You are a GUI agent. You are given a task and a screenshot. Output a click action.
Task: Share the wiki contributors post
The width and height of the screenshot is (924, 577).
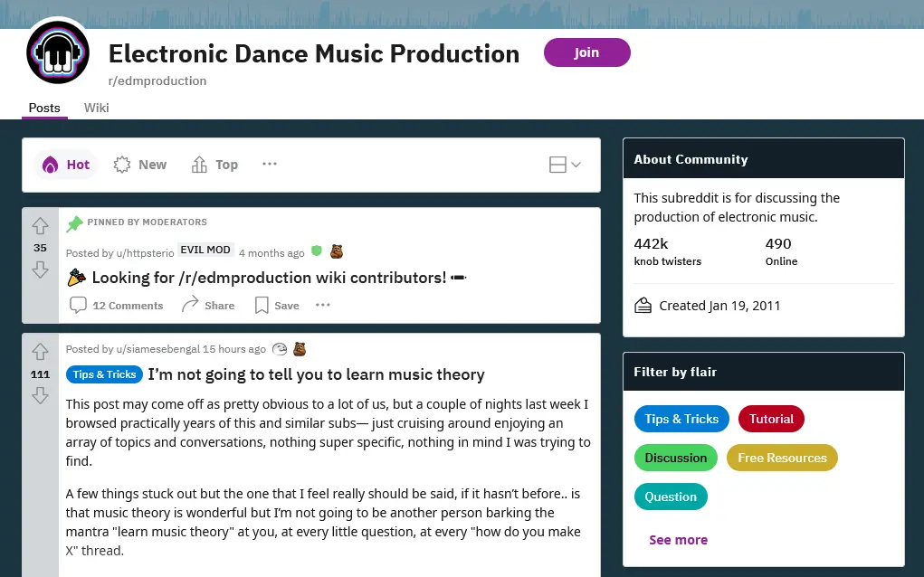(208, 306)
